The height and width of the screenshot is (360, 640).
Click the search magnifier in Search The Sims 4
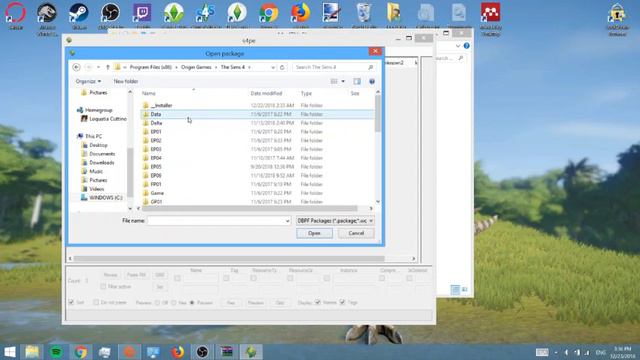[370, 67]
